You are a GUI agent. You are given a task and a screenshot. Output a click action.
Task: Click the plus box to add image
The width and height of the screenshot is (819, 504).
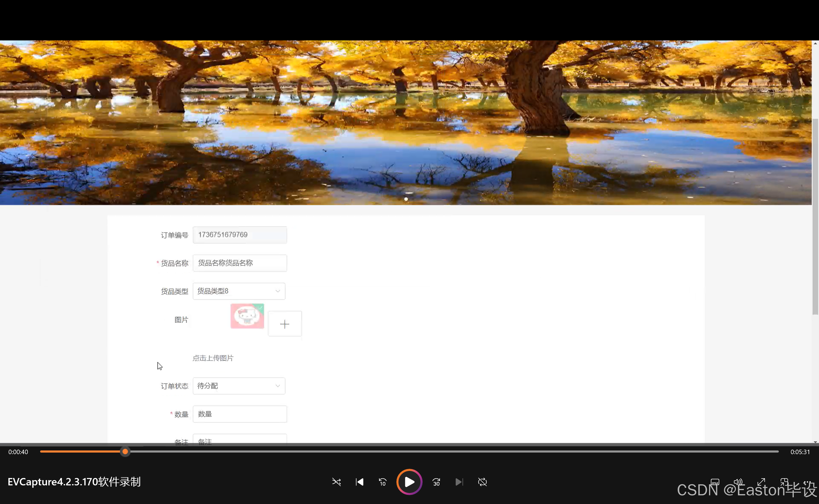(x=285, y=324)
